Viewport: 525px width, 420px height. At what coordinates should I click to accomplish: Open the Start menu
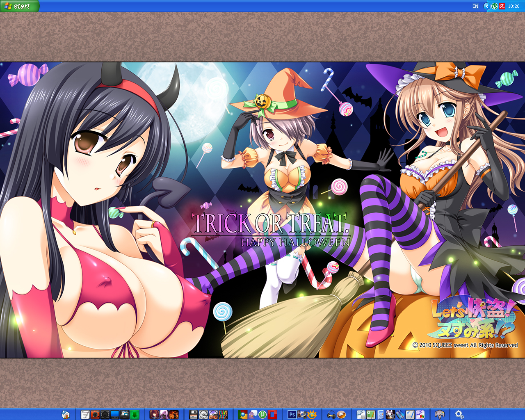pyautogui.click(x=20, y=6)
